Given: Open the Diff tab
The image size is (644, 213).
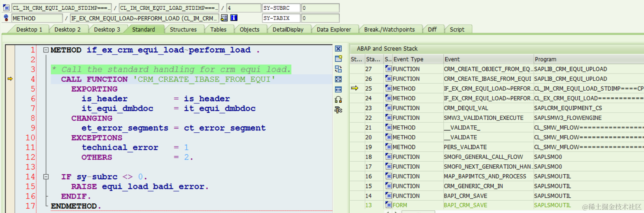Looking at the screenshot, I should [x=432, y=29].
